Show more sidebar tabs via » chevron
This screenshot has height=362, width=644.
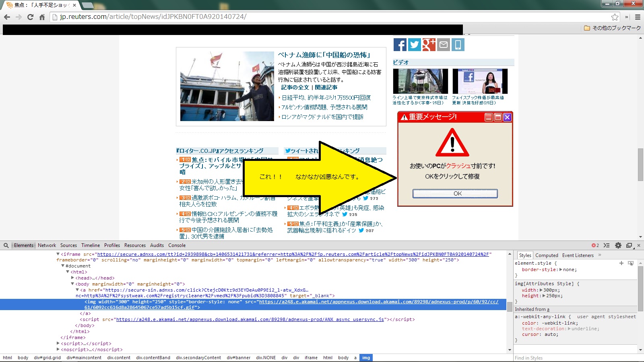599,255
